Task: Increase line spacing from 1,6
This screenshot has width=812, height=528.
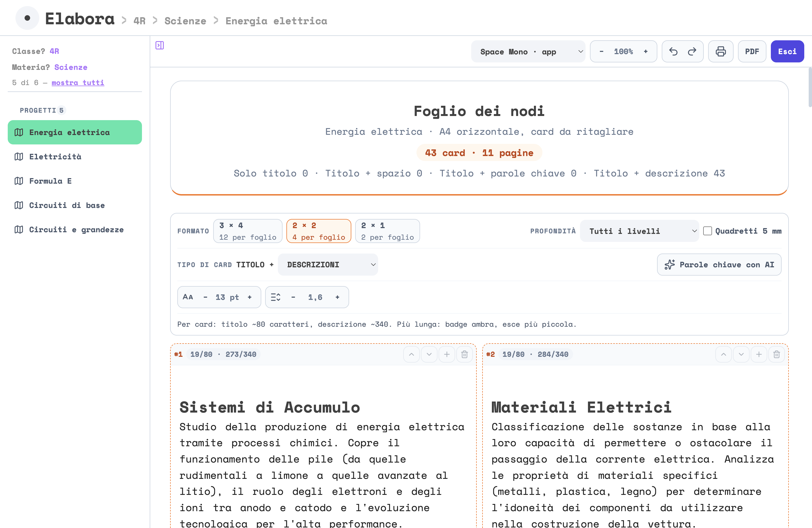Action: click(x=338, y=297)
